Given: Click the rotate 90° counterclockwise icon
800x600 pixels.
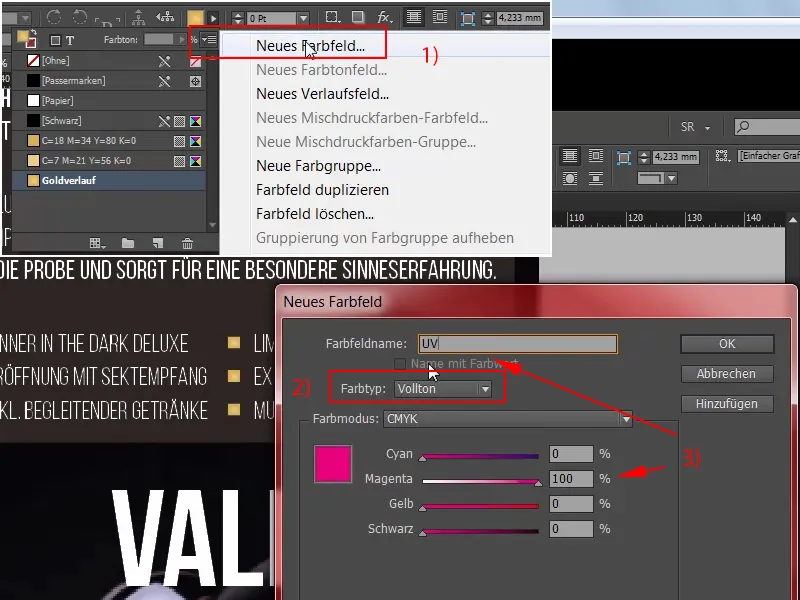Looking at the screenshot, I should coord(80,17).
